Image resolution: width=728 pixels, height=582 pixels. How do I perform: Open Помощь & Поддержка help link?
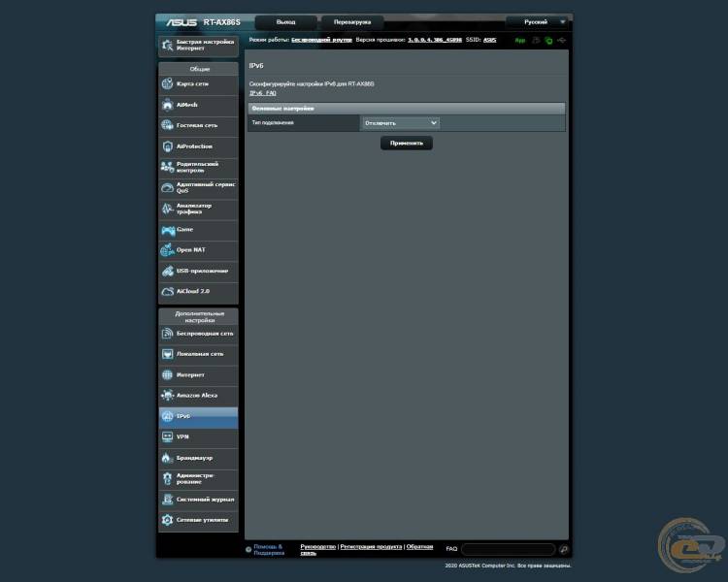269,550
